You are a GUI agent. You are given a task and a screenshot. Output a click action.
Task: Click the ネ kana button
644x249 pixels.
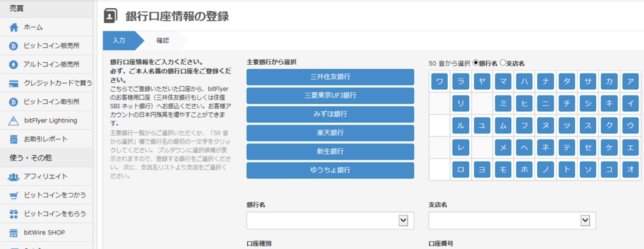tap(545, 148)
